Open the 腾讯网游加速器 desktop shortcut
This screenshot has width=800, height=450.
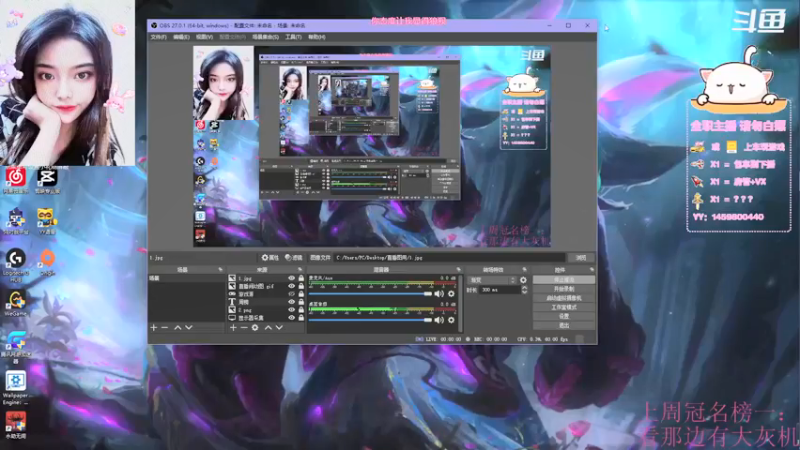pyautogui.click(x=16, y=347)
